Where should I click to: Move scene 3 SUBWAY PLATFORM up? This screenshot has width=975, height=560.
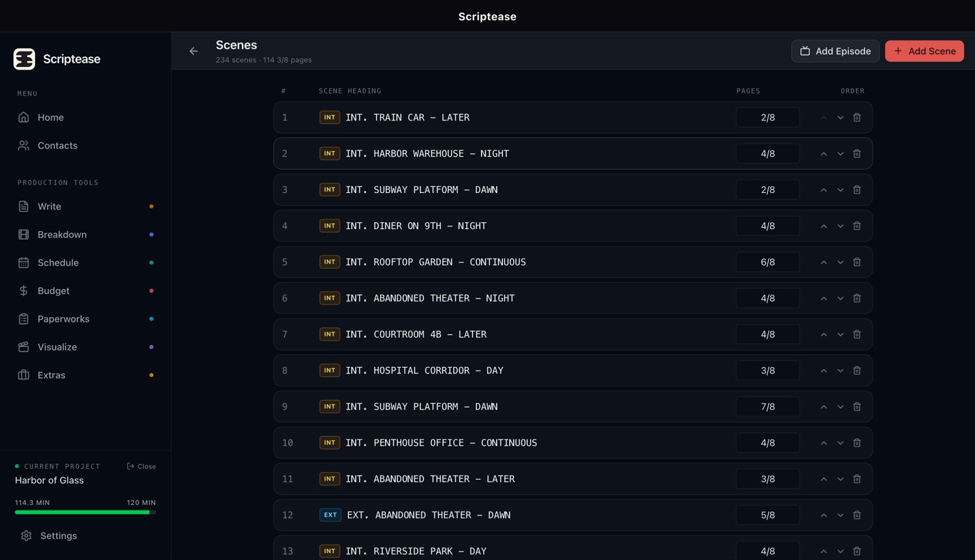pyautogui.click(x=824, y=190)
